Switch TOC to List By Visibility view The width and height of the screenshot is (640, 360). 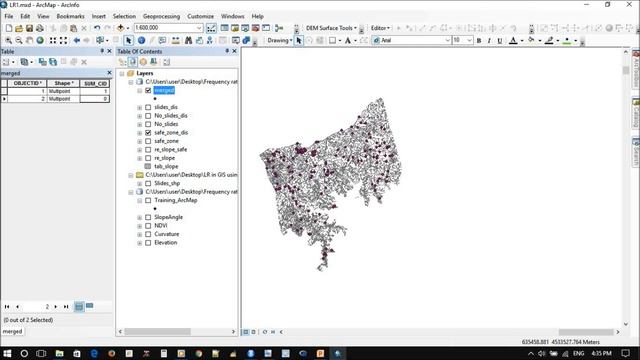point(143,62)
